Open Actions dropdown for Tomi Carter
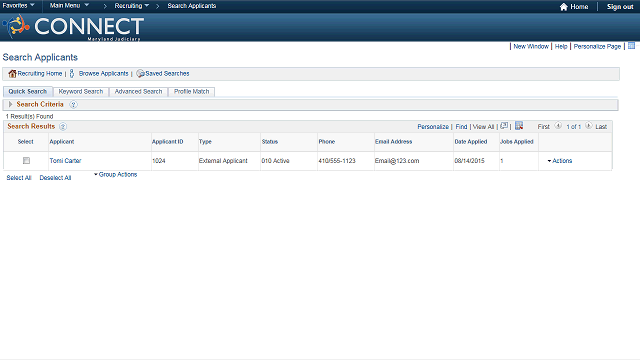The width and height of the screenshot is (640, 360). [x=560, y=161]
